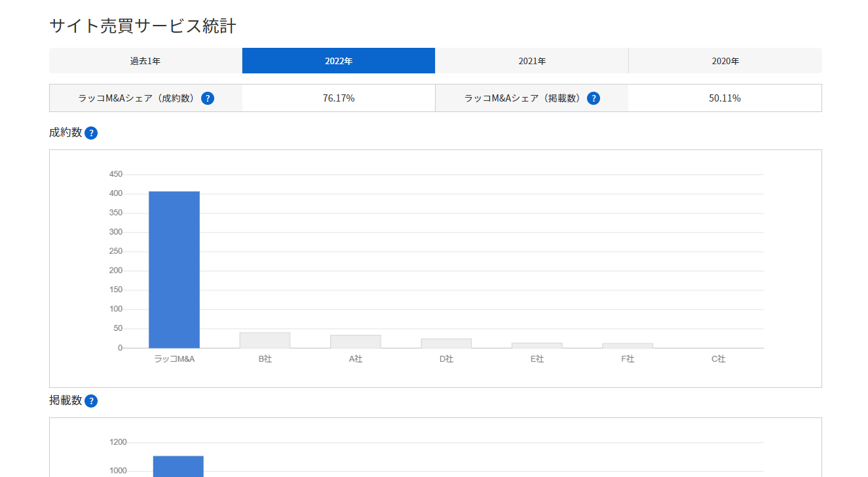Image resolution: width=868 pixels, height=477 pixels.
Task: Open the help tooltip beside 掲載数 heading
Action: (91, 400)
